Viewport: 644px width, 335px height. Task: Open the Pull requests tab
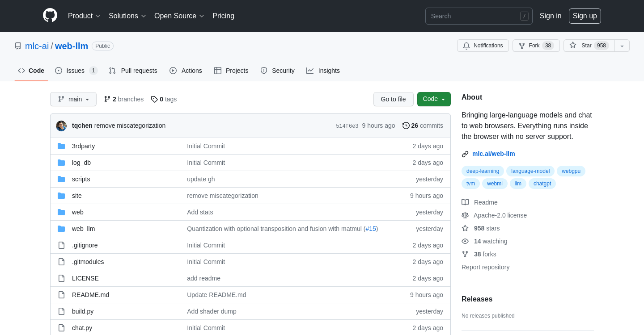tap(133, 71)
